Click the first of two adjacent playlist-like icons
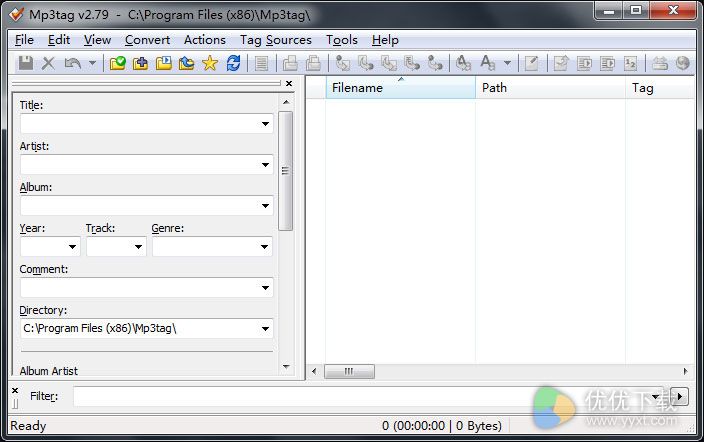The height and width of the screenshot is (442, 704). [584, 63]
